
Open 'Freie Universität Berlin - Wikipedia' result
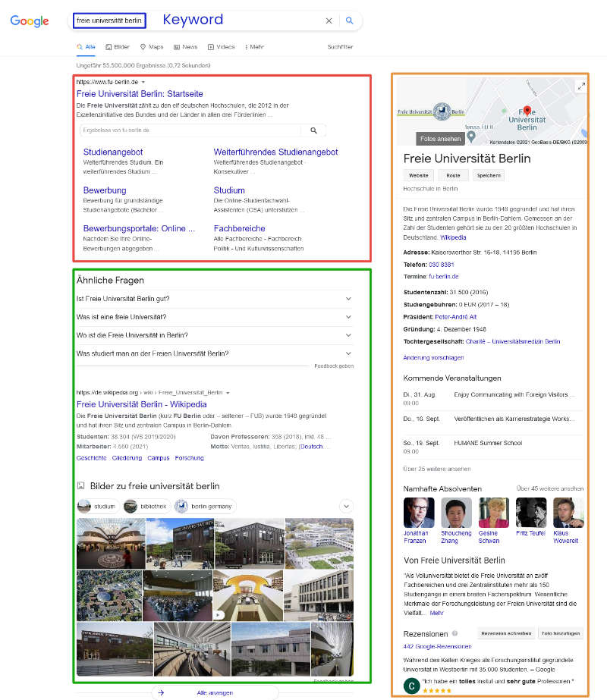pos(142,404)
